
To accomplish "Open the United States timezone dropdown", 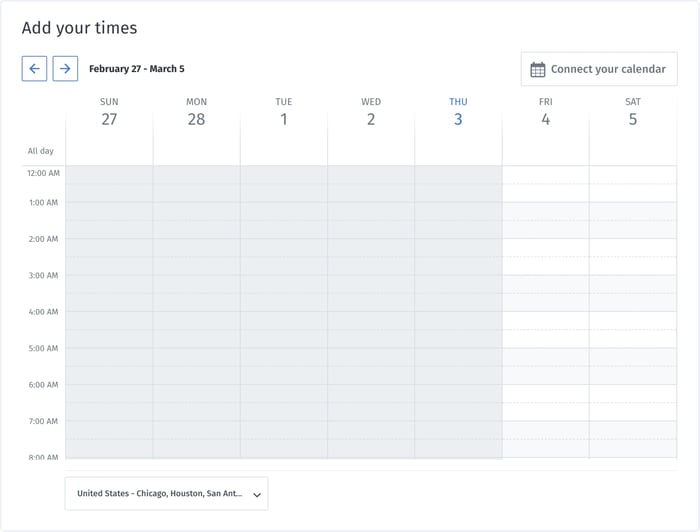I will point(167,493).
